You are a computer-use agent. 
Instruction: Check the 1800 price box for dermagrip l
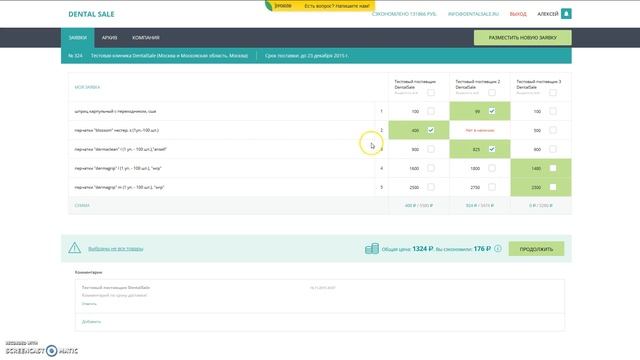tap(492, 168)
